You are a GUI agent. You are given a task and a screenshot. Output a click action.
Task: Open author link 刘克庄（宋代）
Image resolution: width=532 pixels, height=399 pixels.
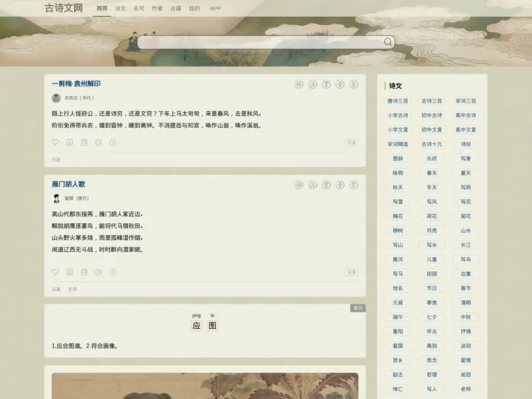[x=79, y=98]
